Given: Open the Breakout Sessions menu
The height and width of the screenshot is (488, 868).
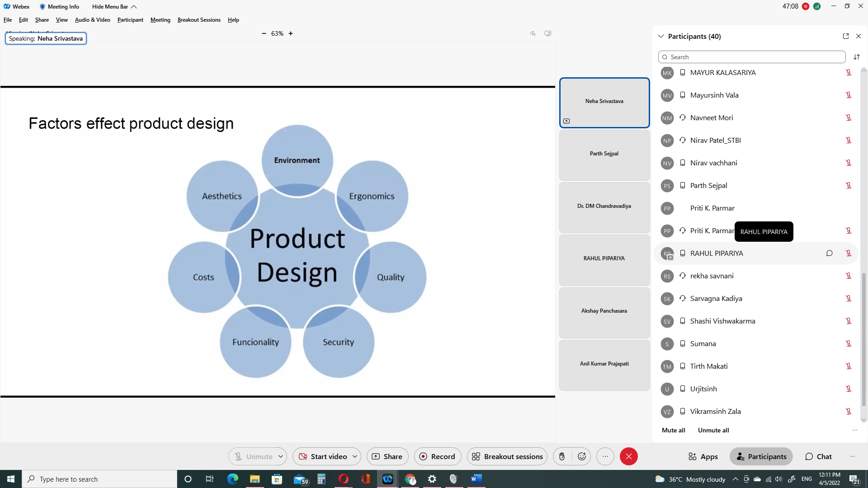Looking at the screenshot, I should click(199, 20).
